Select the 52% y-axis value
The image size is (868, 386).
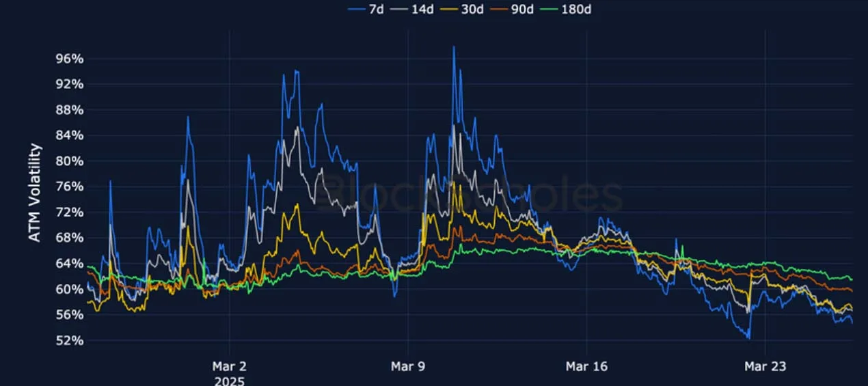69,340
